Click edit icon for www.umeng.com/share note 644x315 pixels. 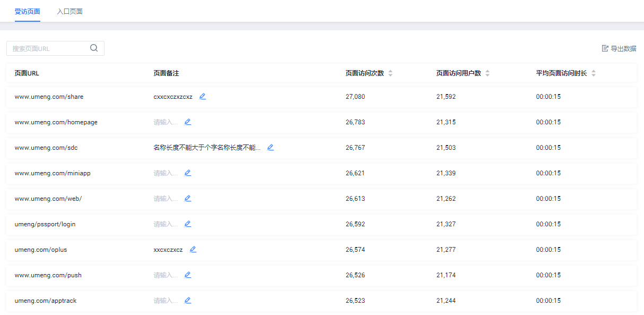pos(203,97)
